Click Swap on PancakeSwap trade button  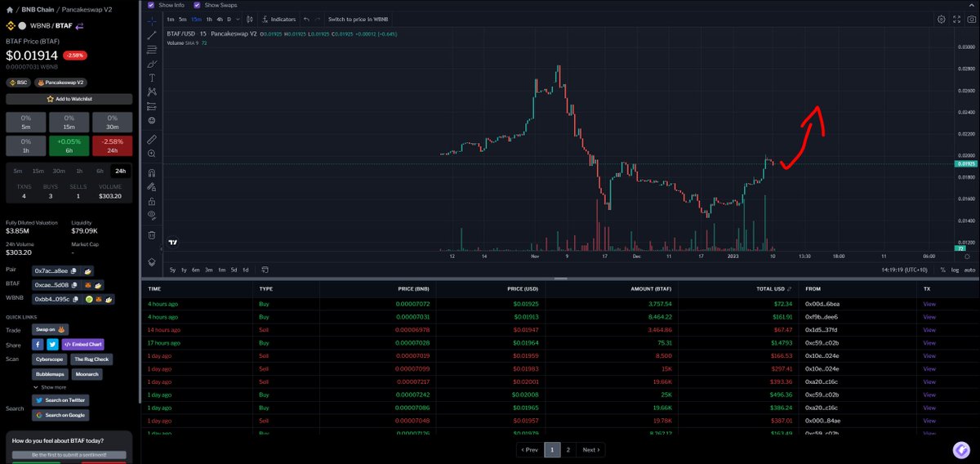[49, 329]
